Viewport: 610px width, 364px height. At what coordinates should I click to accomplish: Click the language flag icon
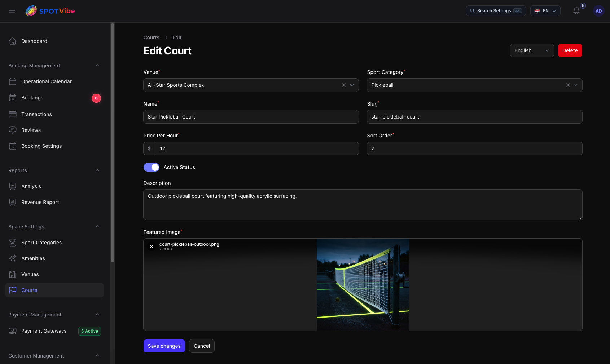click(537, 11)
